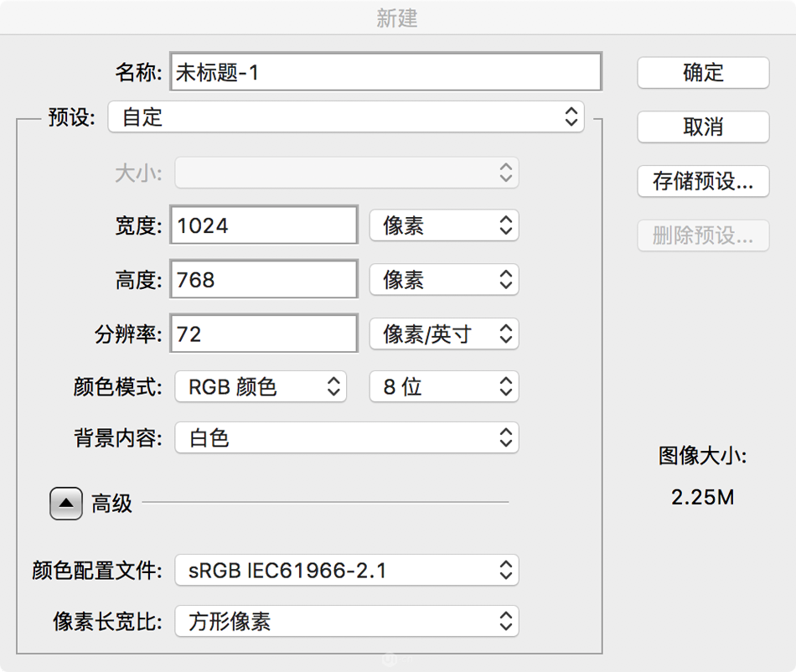Screen dimensions: 796x672
Task: Open the 背景内容 dropdown showing 白色
Action: tap(347, 437)
